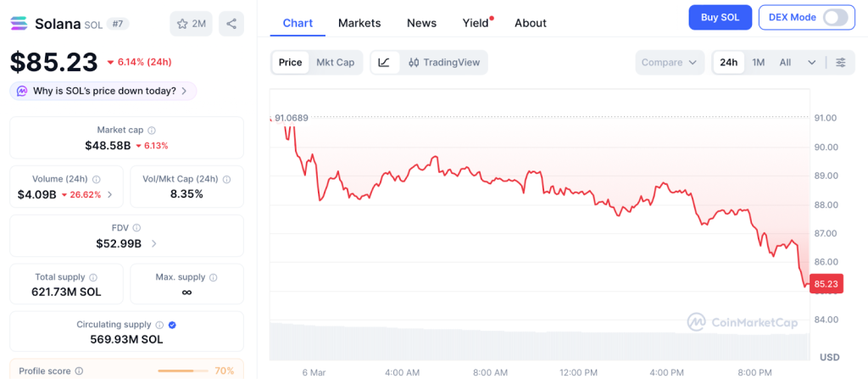Select the Mkt Cap chart option
Viewport: 868px width, 379px height.
point(335,62)
